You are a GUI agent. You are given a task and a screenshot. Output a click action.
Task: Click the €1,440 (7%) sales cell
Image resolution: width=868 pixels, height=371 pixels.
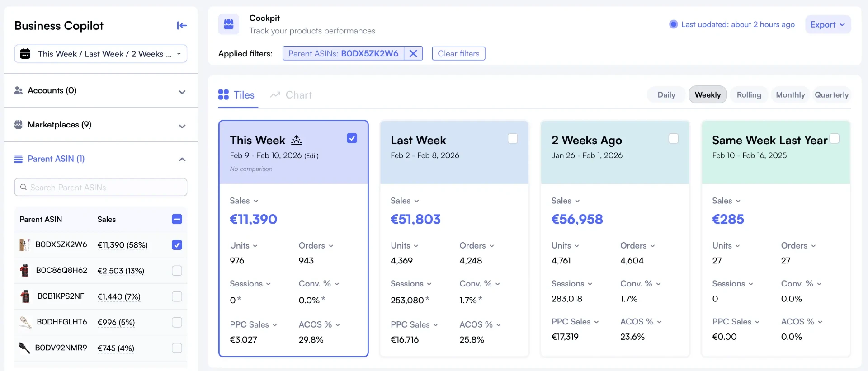coord(119,296)
